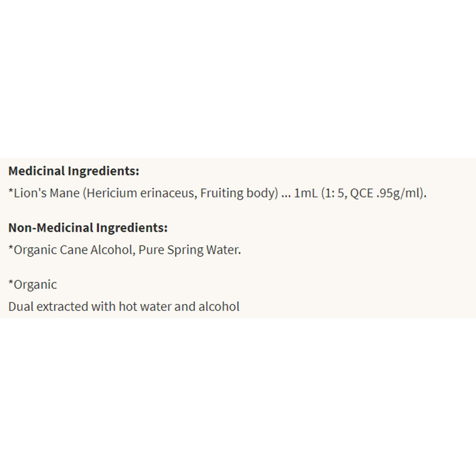Click the "Medicinal Ingredients:" heading

coord(74,171)
